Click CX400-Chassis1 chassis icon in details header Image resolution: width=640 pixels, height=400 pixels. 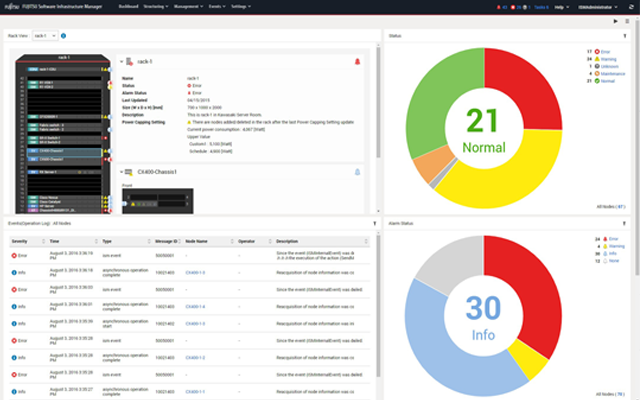pyautogui.click(x=129, y=172)
